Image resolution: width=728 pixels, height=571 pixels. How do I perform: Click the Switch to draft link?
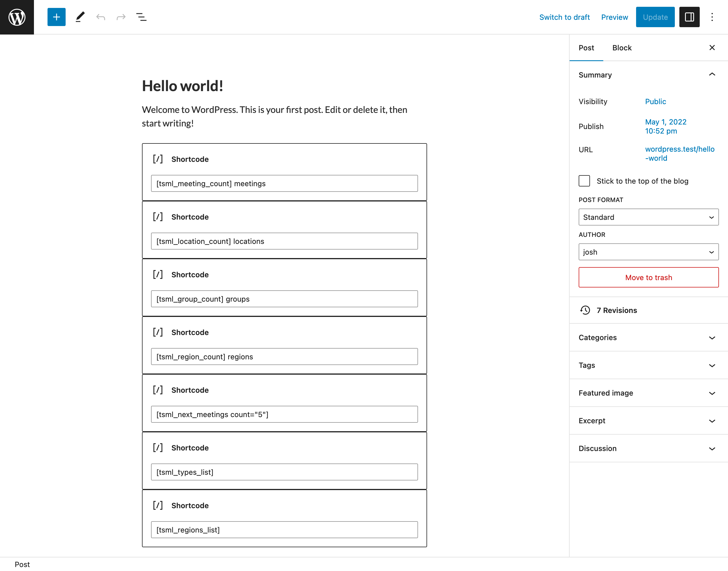564,17
